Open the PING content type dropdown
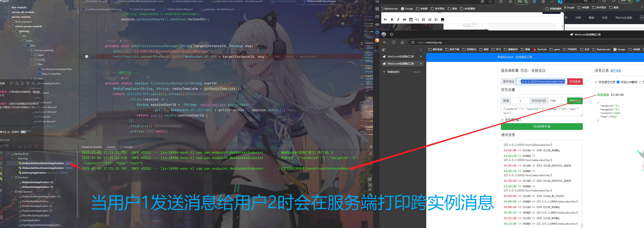The image size is (644, 228). [x=557, y=101]
